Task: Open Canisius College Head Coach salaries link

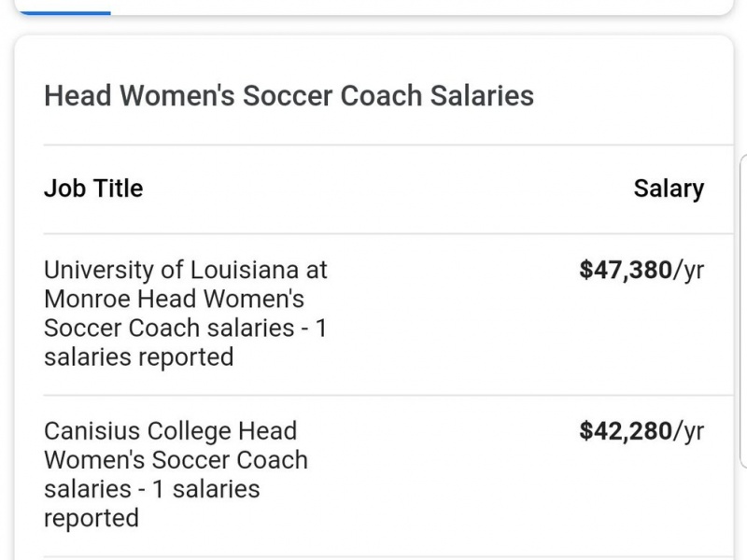Action: pyautogui.click(x=176, y=474)
